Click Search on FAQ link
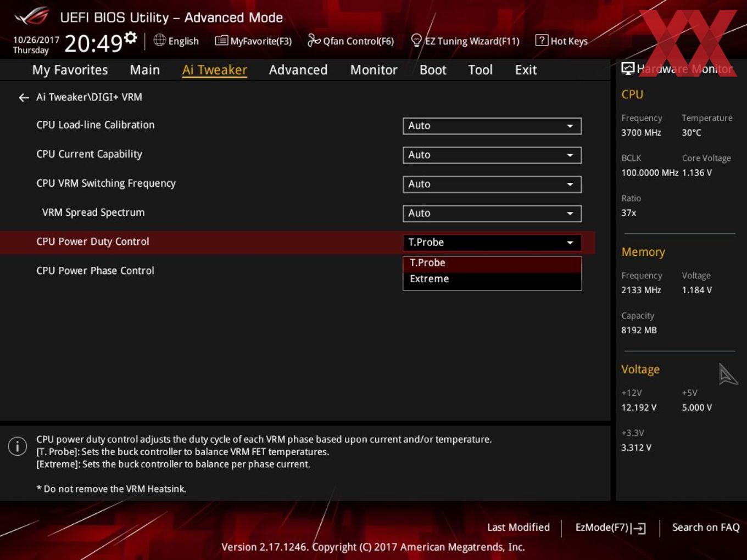This screenshot has height=560, width=747. point(706,527)
